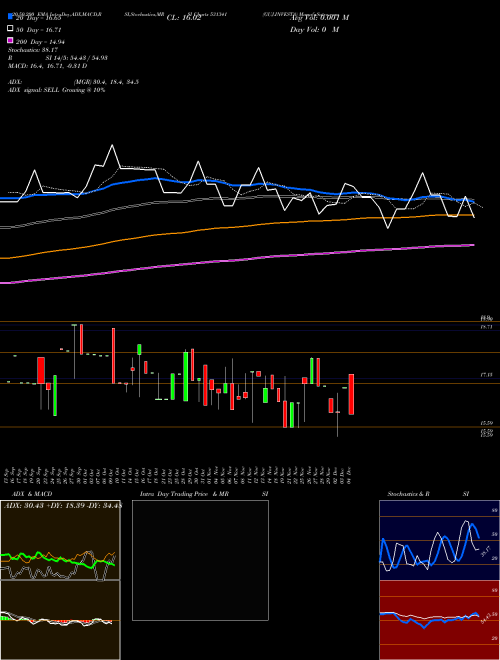Image resolution: width=500 pixels, height=660 pixels.
Task: Click the blue 20 Day EMA swatch
Action: (10, 17)
